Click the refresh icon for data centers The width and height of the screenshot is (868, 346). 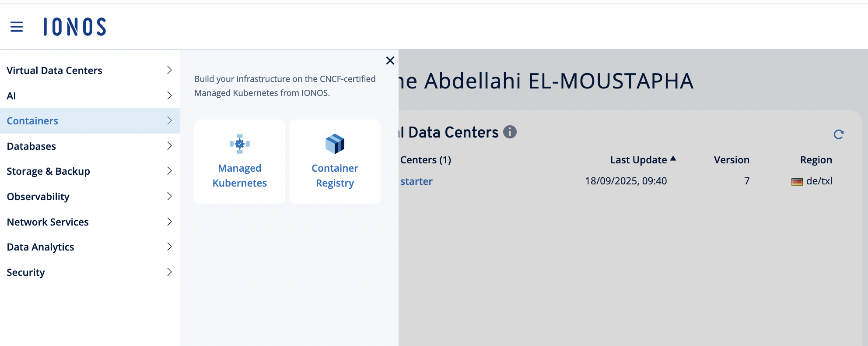point(839,134)
